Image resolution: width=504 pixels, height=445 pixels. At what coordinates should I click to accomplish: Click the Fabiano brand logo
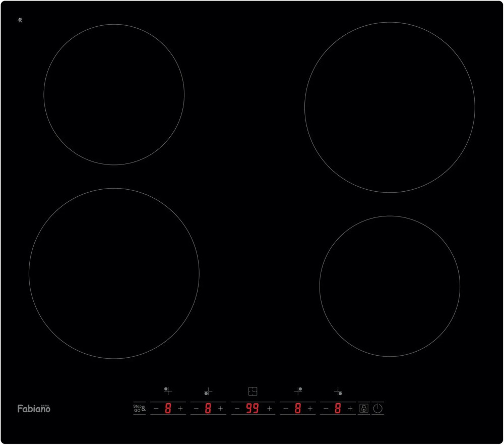click(34, 408)
